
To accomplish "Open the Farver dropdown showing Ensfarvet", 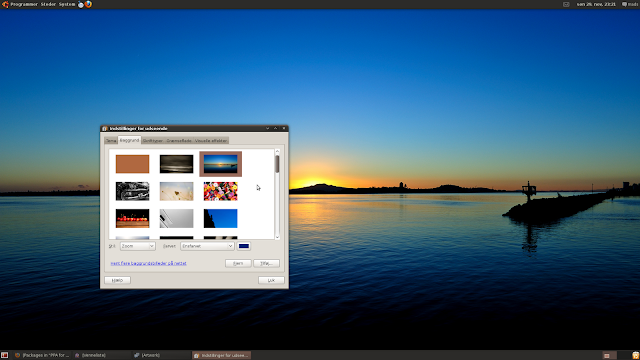I will (207, 246).
